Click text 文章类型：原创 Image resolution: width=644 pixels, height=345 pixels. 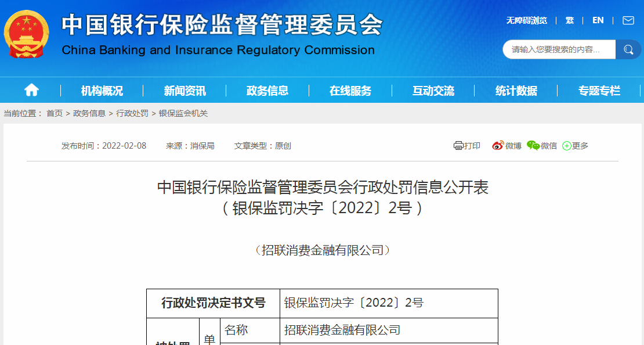click(262, 146)
